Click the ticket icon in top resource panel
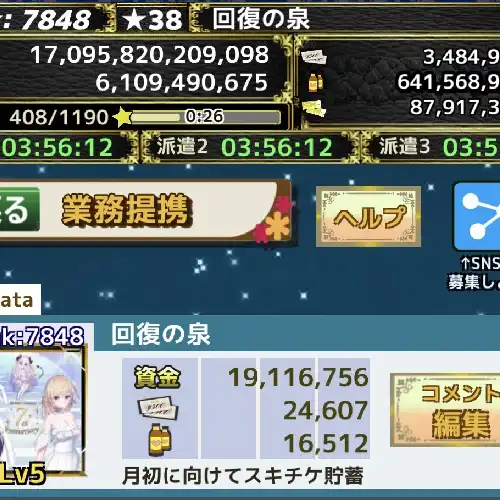This screenshot has height=500, width=500. (x=314, y=57)
